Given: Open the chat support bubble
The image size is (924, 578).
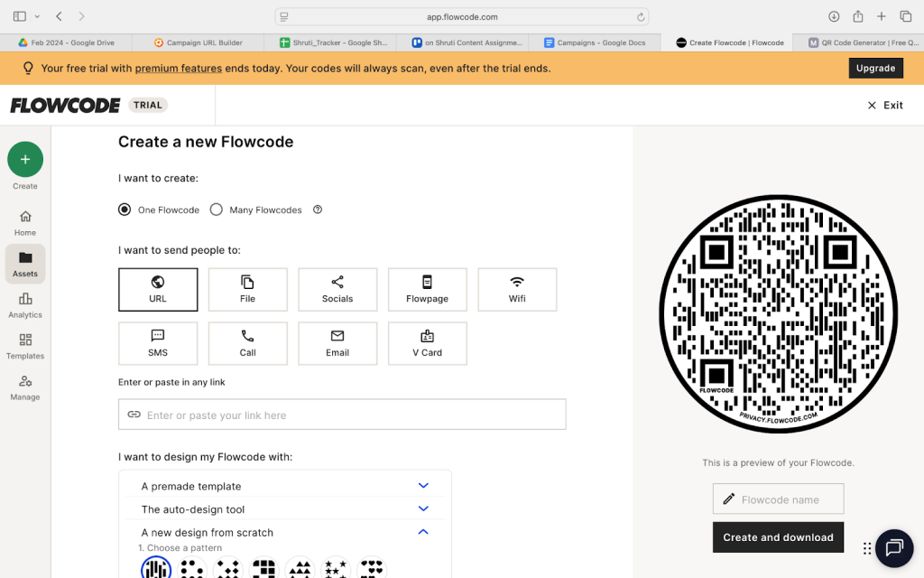Looking at the screenshot, I should (894, 547).
